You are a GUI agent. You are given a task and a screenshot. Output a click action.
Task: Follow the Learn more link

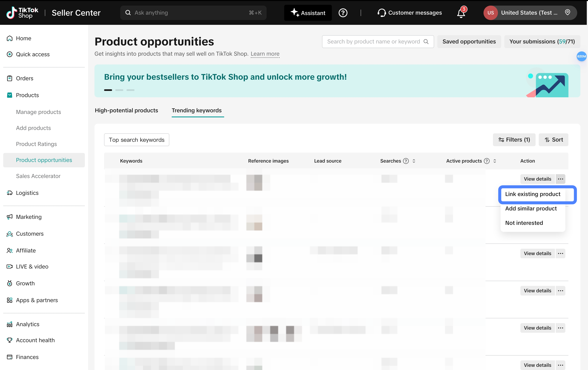point(265,54)
